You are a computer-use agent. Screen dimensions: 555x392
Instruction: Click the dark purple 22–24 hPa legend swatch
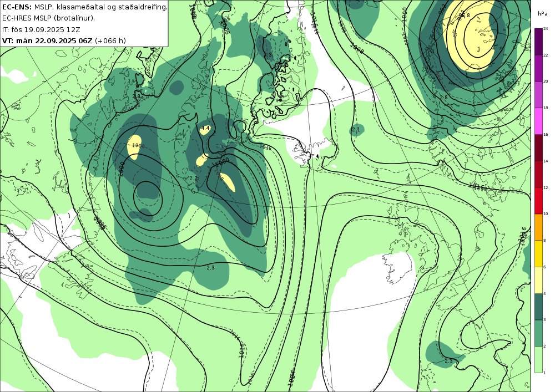coord(539,42)
